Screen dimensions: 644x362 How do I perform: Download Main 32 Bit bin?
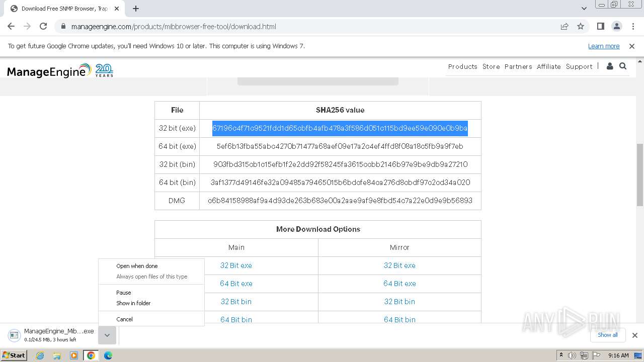point(236,302)
